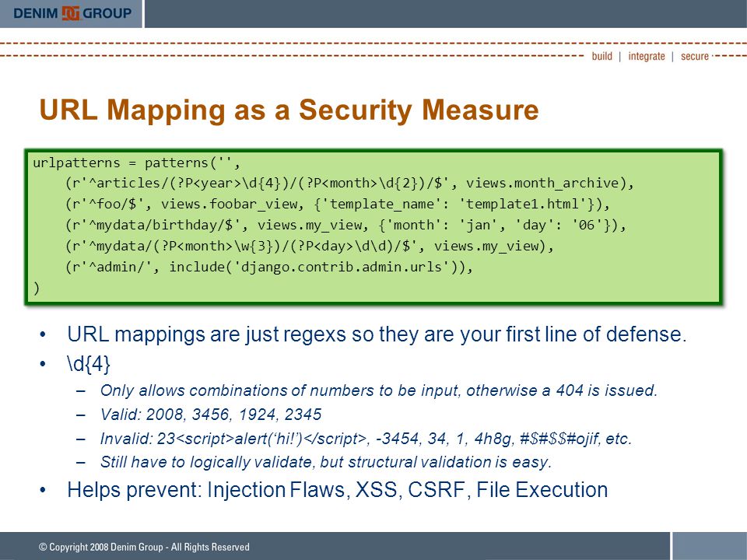Click the bullet text '\d{4}'
The width and height of the screenshot is (747, 560).
[89, 364]
